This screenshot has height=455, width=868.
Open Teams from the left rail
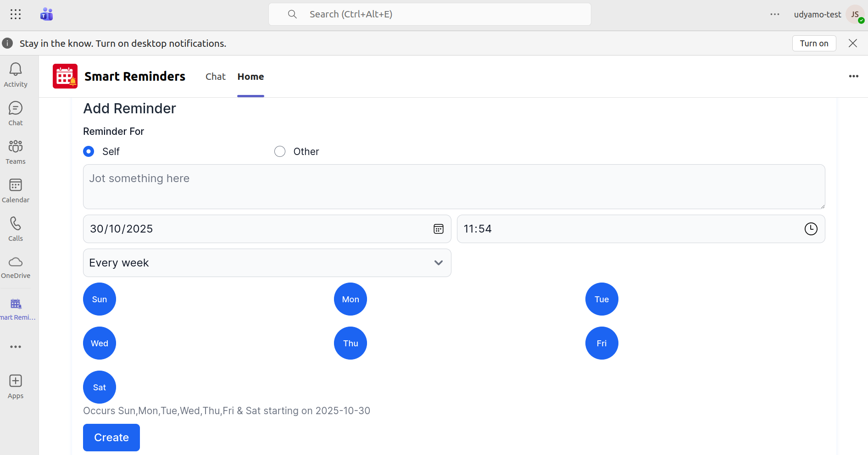[16, 152]
